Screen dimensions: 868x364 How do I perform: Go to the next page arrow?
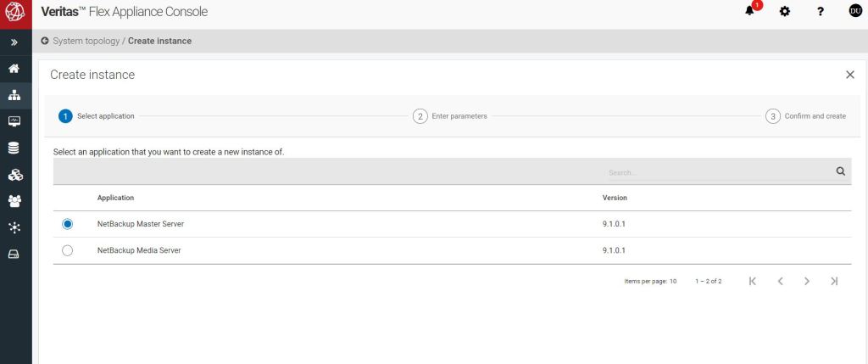[807, 281]
